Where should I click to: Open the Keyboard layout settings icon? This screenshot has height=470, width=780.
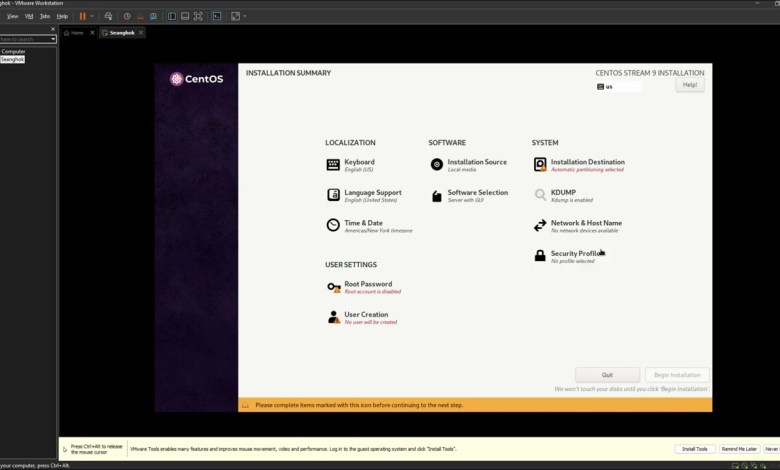333,165
